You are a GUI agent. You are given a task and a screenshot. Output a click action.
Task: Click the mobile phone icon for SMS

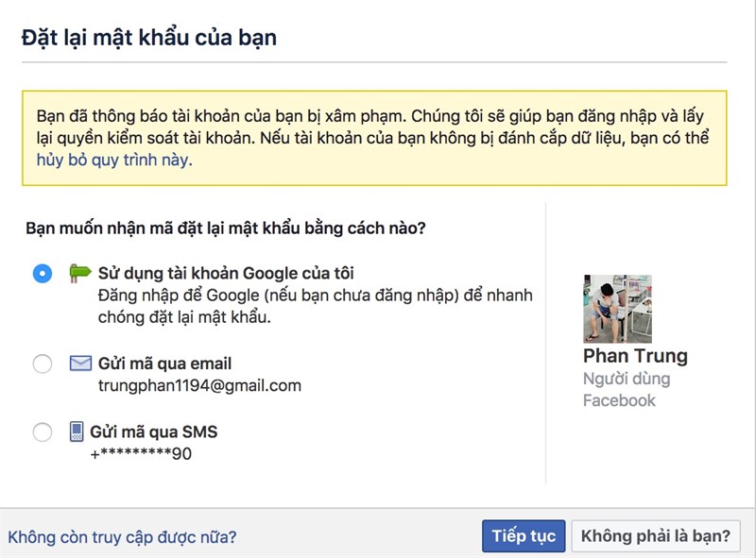(77, 432)
